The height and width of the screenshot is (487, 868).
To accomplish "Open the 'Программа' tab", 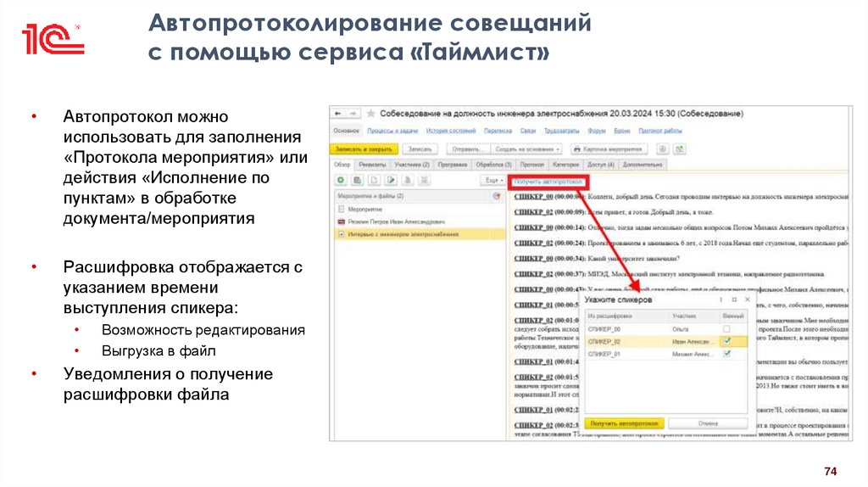I will click(x=453, y=165).
